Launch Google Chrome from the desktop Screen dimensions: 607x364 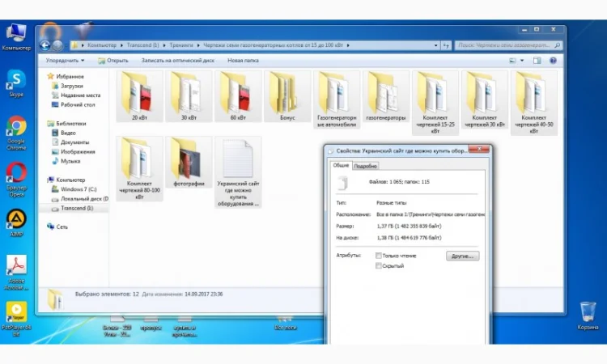(16, 128)
